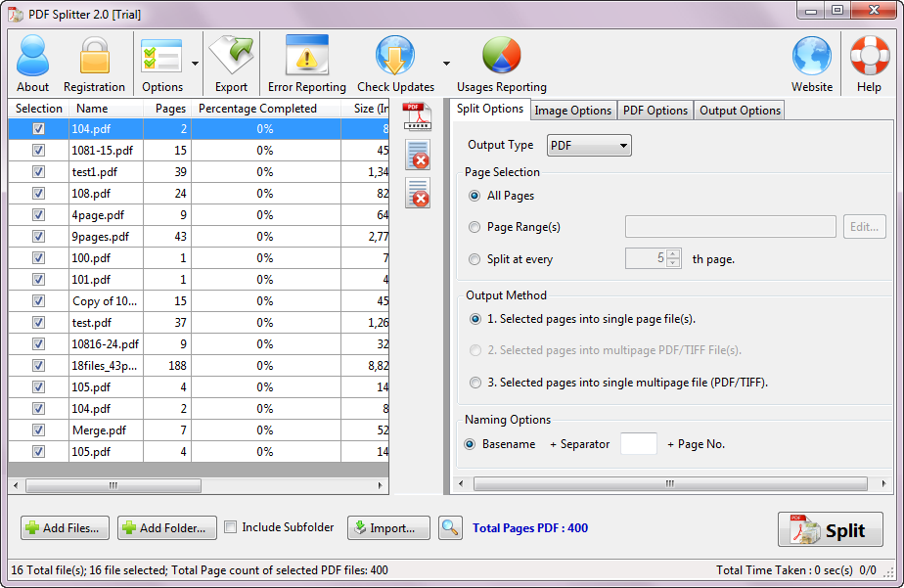This screenshot has height=588, width=904.
Task: Uncheck the test1.pdf selection checkbox
Action: pos(39,172)
